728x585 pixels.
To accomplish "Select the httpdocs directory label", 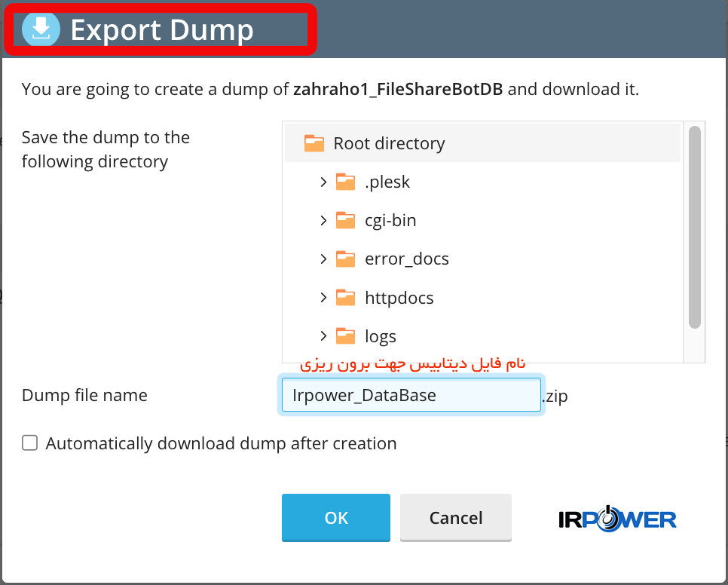I will (399, 298).
